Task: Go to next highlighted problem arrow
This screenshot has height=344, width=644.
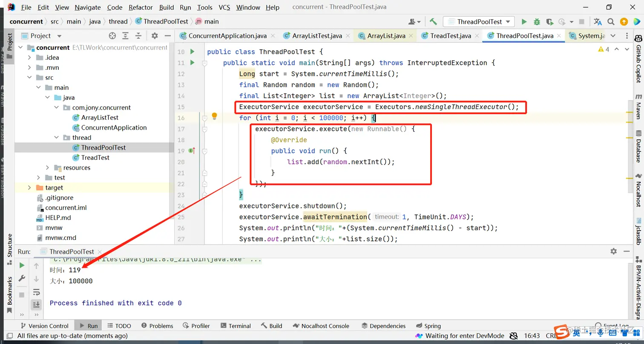Action: pos(627,49)
